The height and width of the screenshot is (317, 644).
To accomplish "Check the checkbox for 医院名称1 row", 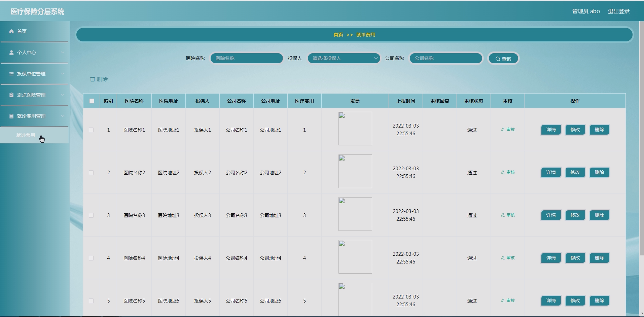I will 92,130.
